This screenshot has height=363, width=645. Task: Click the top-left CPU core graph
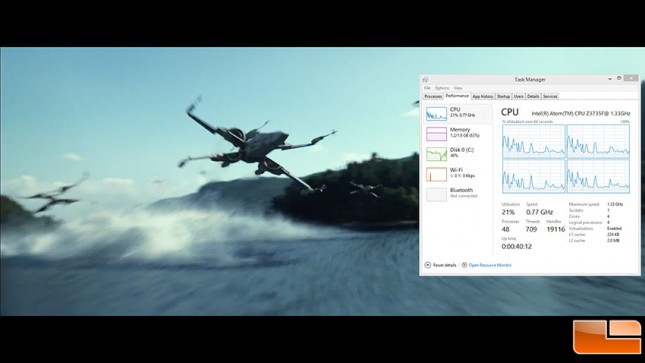534,141
